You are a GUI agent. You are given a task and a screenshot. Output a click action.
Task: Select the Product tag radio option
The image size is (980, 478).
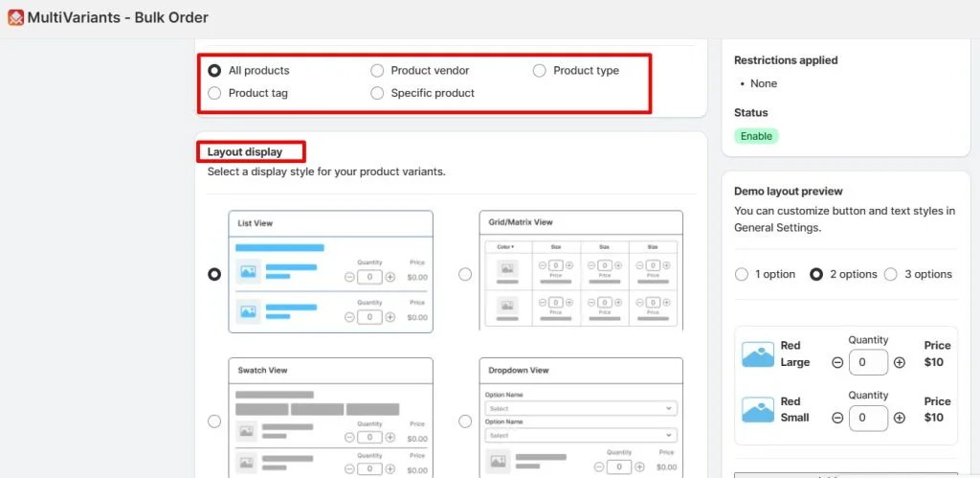(214, 93)
